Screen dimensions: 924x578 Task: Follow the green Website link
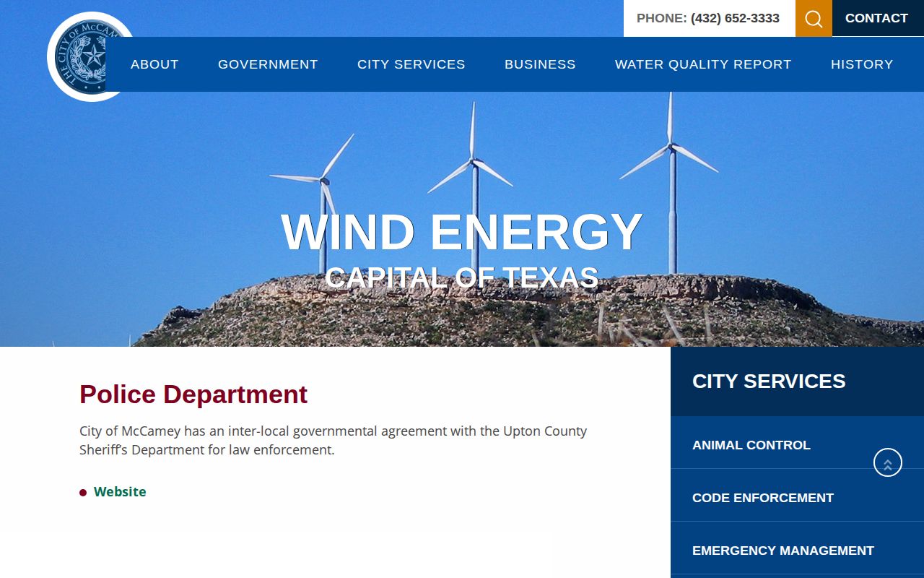(120, 492)
